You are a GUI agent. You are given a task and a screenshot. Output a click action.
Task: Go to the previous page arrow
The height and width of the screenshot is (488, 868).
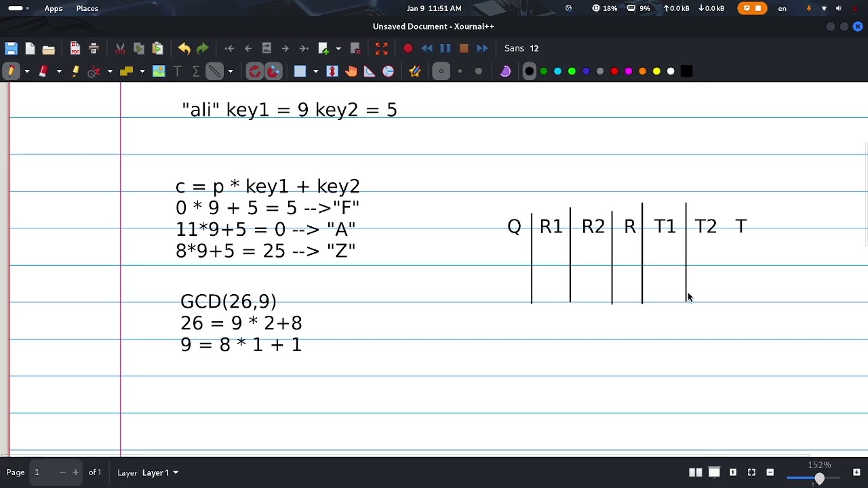(248, 48)
